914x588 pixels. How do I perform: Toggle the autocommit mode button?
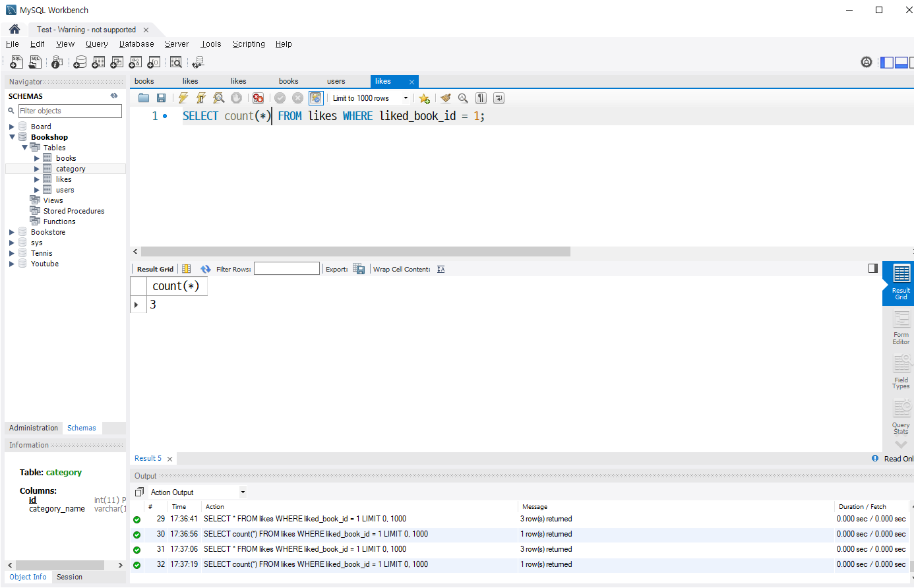[x=316, y=98]
